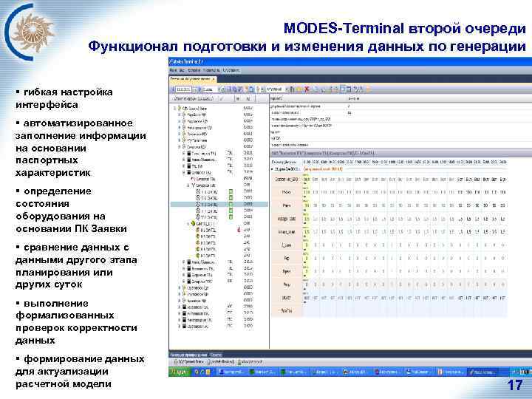Collapse the root node of the equipment tree

(x=175, y=108)
